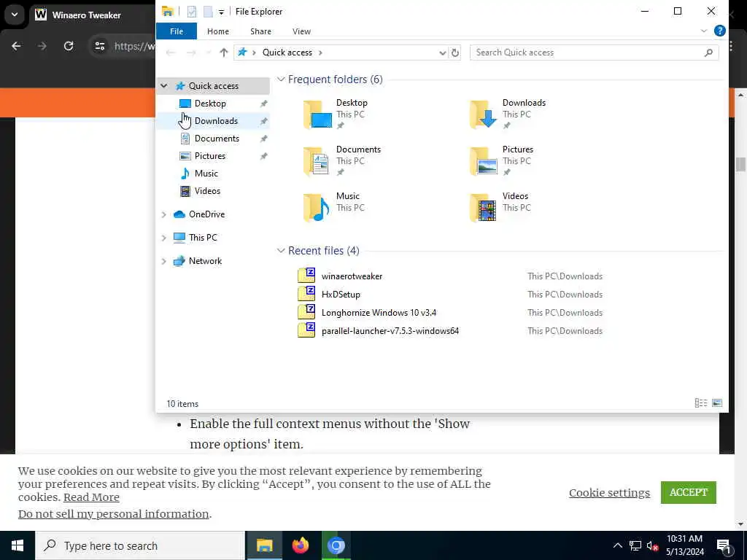Click the Properties quick toolbar icon

pyautogui.click(x=192, y=12)
